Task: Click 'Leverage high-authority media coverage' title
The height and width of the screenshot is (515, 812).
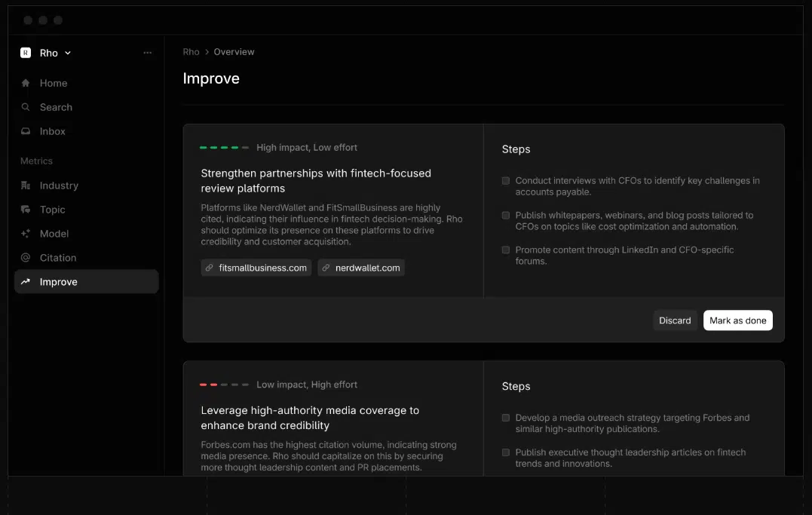Action: coord(310,418)
